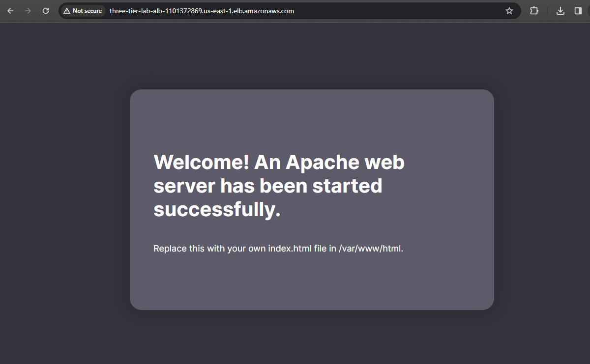The height and width of the screenshot is (364, 590).
Task: Open the browser downloads tray
Action: coord(560,11)
